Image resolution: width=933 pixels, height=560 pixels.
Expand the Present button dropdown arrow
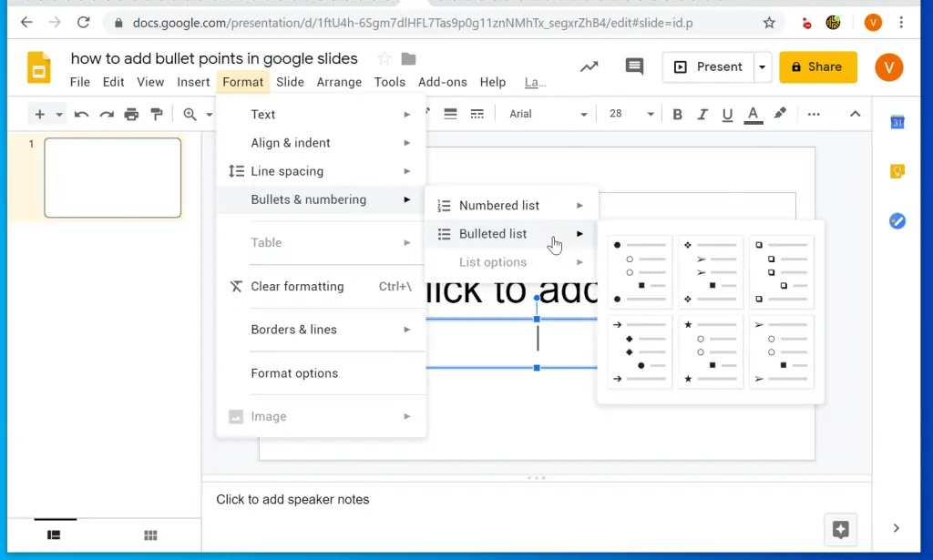point(762,66)
